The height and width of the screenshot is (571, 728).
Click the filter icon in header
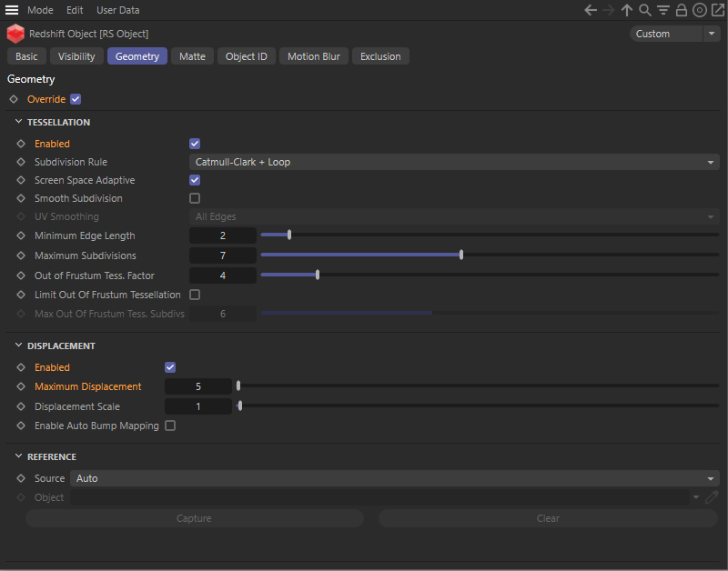(x=663, y=10)
